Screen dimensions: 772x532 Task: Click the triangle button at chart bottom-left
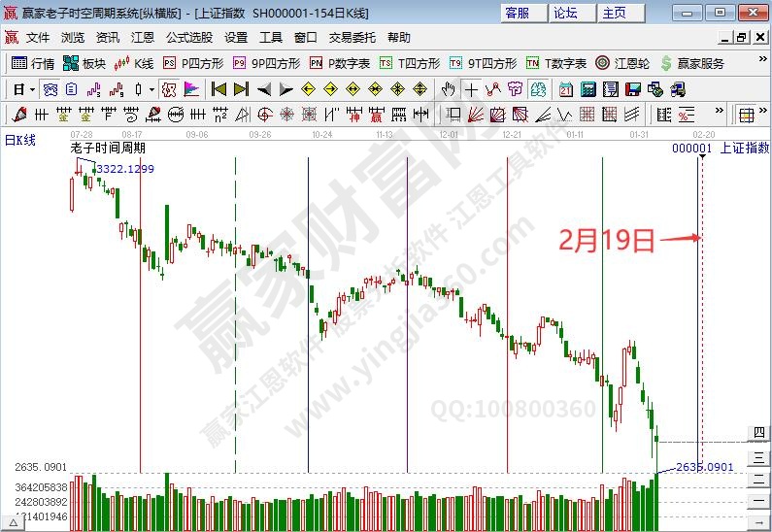(x=13, y=523)
